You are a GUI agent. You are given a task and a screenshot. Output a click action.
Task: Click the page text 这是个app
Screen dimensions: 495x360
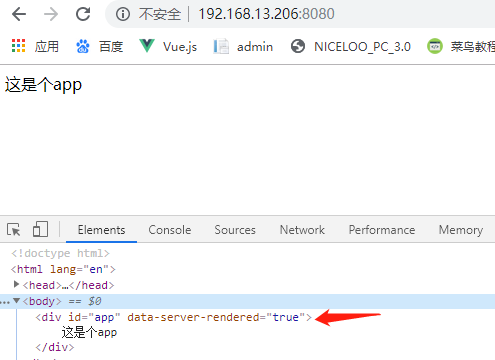(x=43, y=85)
